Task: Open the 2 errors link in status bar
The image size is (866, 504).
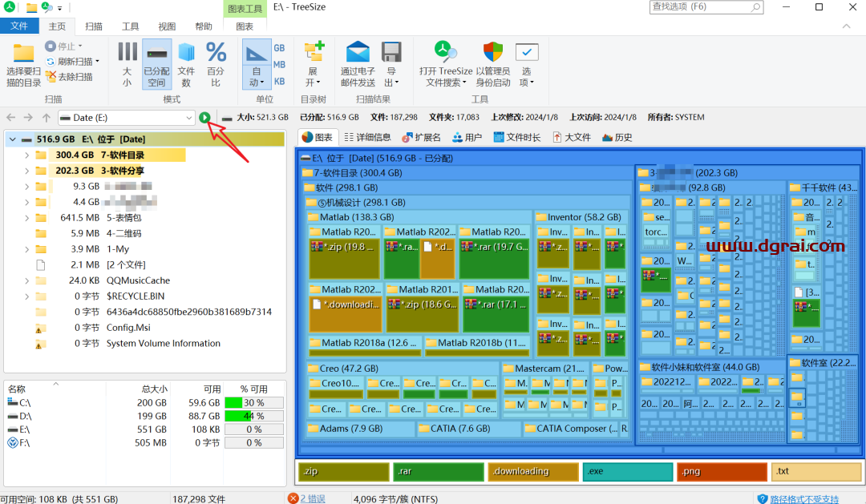Action: 313,498
